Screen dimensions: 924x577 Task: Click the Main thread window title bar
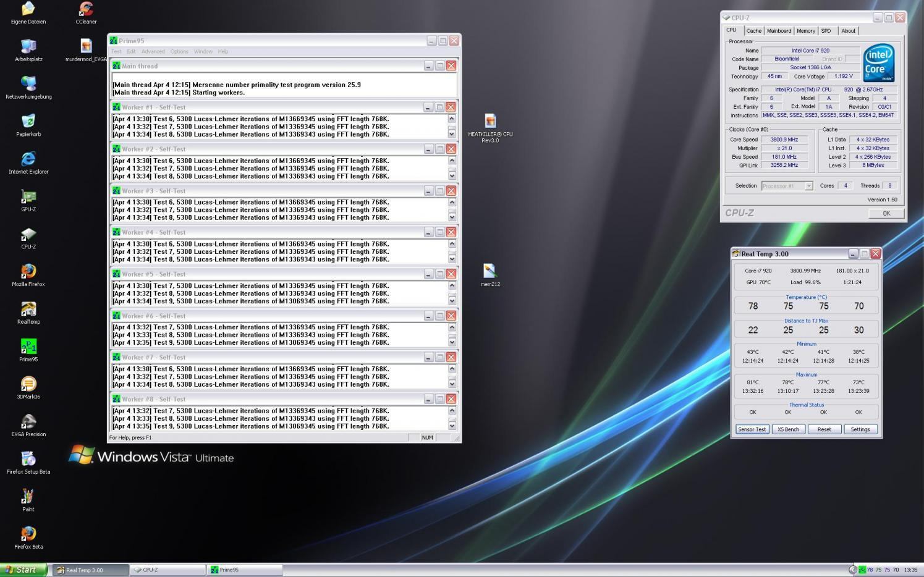[284, 65]
